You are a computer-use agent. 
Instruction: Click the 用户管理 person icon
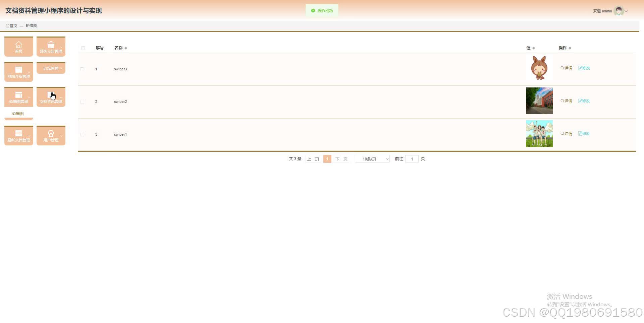[51, 133]
